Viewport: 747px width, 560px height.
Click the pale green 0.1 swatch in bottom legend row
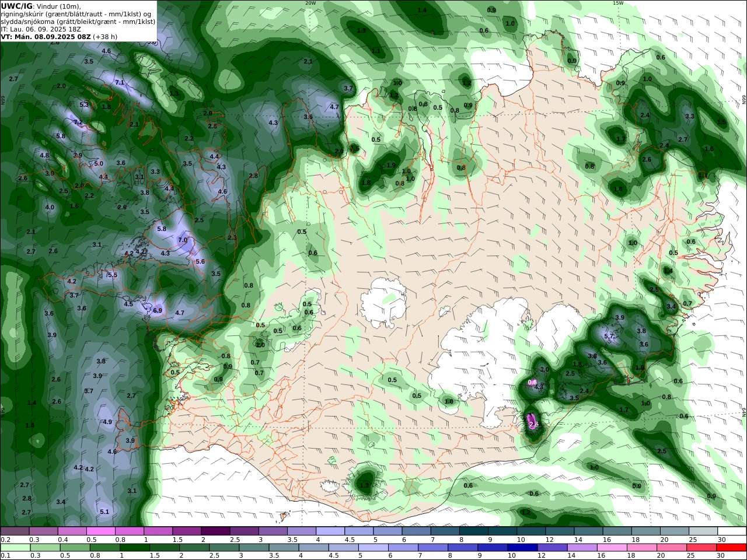point(15,548)
